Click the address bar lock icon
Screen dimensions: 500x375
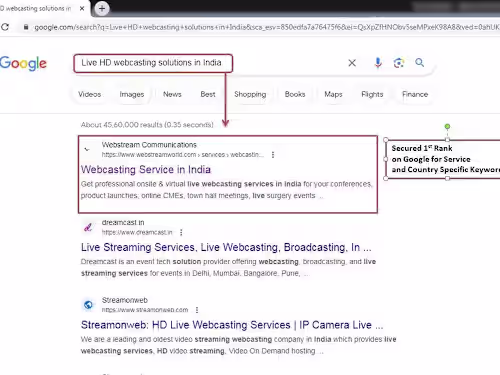[26, 27]
